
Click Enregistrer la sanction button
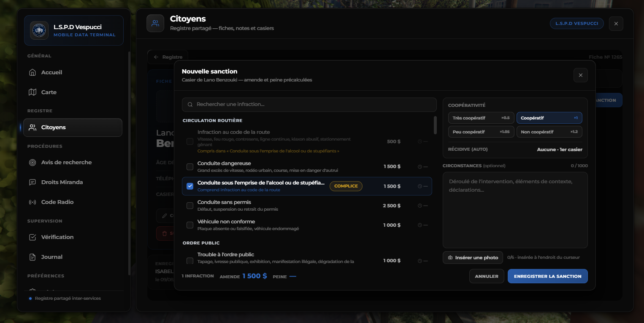click(548, 276)
